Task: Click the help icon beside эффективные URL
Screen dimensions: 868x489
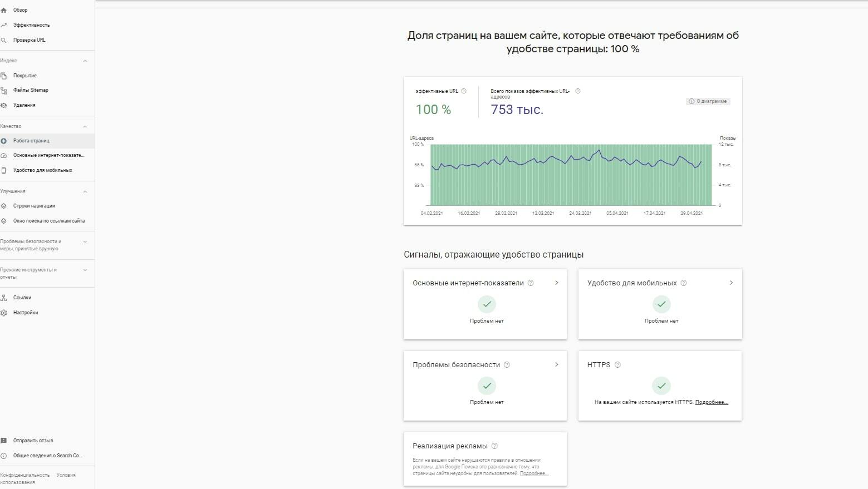Action: click(x=464, y=91)
